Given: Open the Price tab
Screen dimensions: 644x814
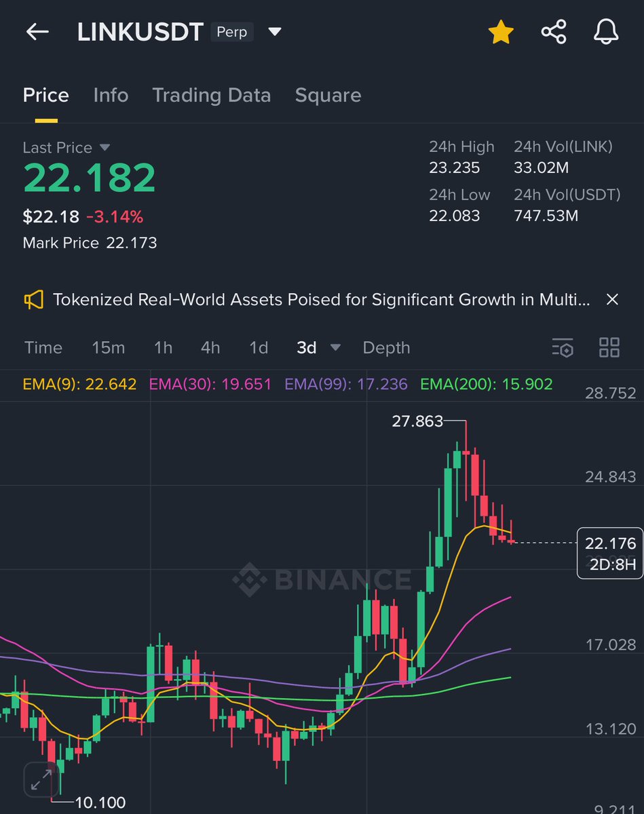Looking at the screenshot, I should 46,95.
